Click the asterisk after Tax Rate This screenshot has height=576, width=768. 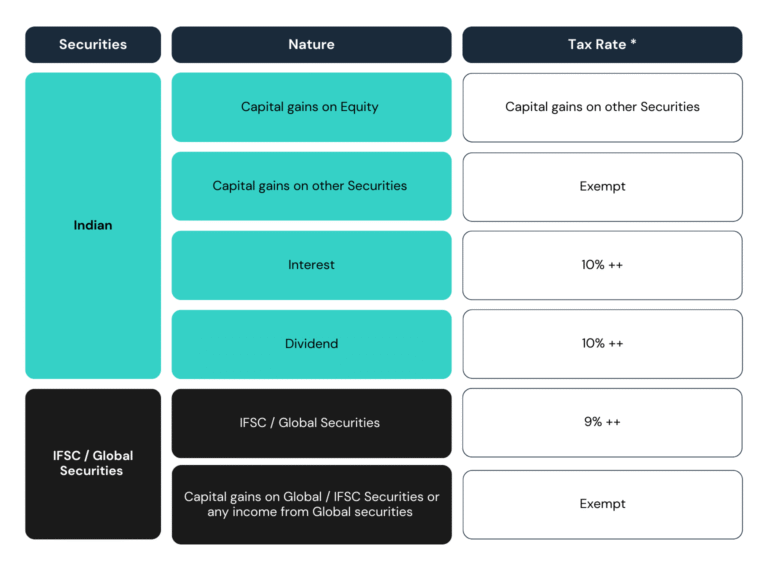click(633, 43)
